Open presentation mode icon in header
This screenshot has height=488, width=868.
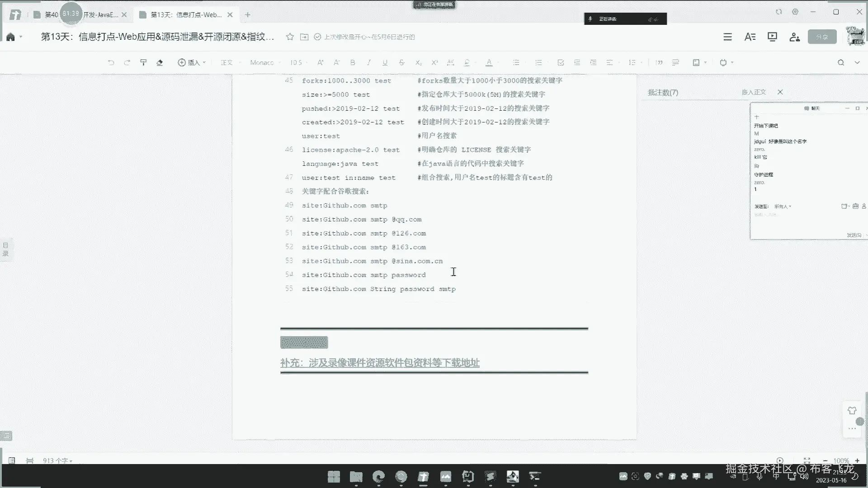pyautogui.click(x=772, y=37)
